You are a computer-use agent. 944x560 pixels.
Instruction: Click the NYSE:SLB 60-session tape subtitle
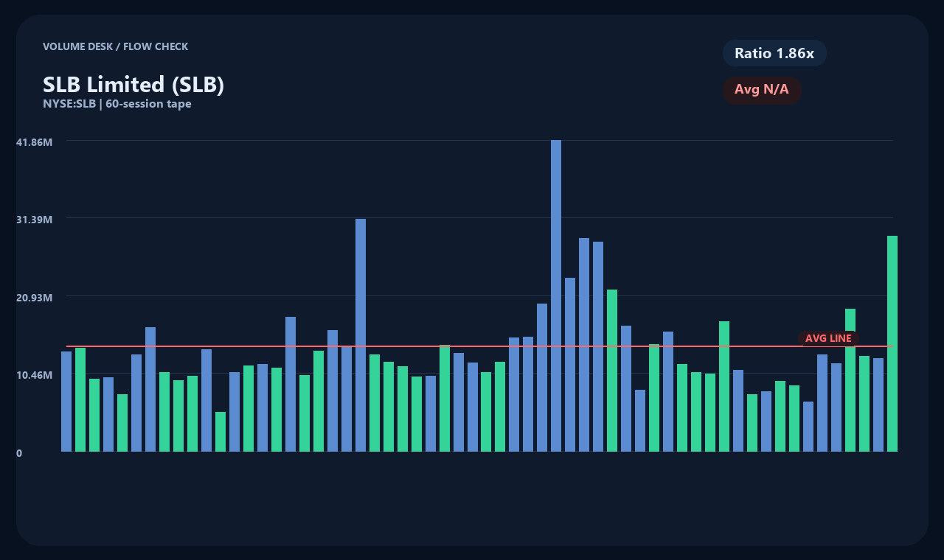[117, 104]
